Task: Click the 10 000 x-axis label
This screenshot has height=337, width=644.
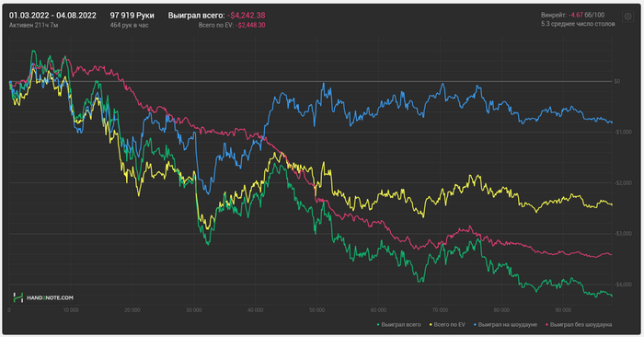Action: (x=71, y=310)
